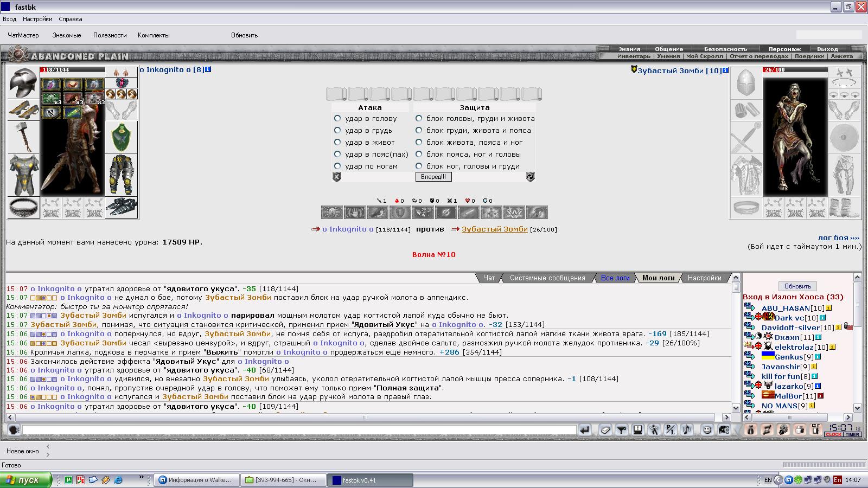868x488 pixels.
Task: Click the shield-with-X icon under attack column
Action: click(337, 177)
